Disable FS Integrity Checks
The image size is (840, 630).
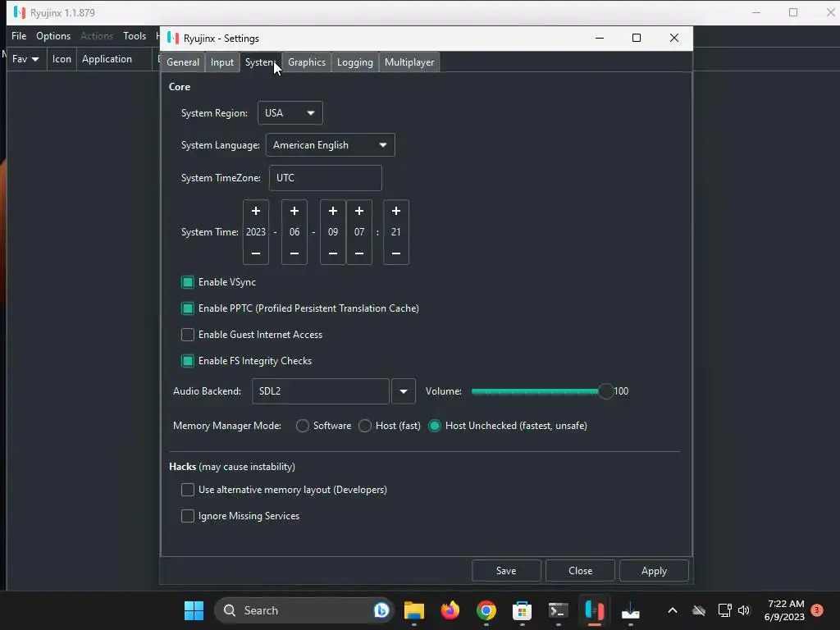[188, 361]
